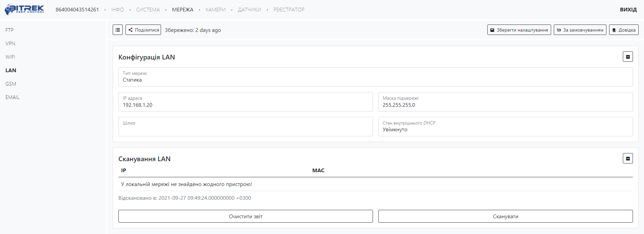The image size is (644, 234).
Task: Open the ДАТЧИКИ tab
Action: click(249, 10)
